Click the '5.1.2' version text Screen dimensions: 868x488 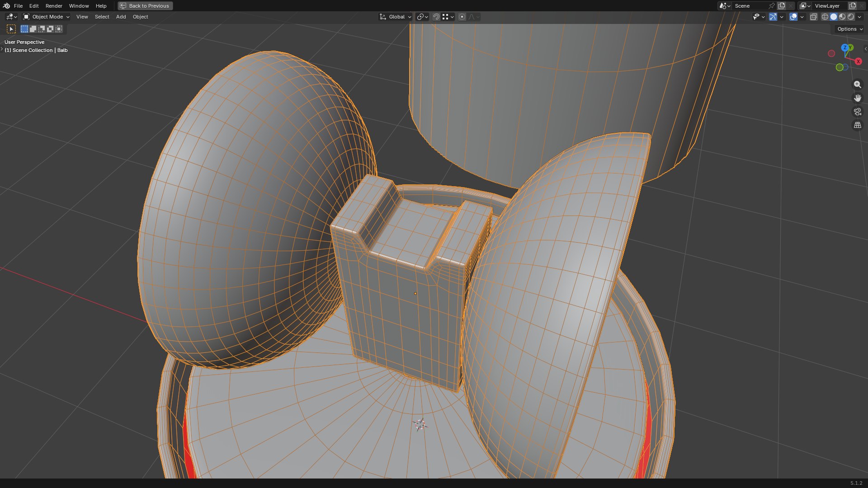856,483
